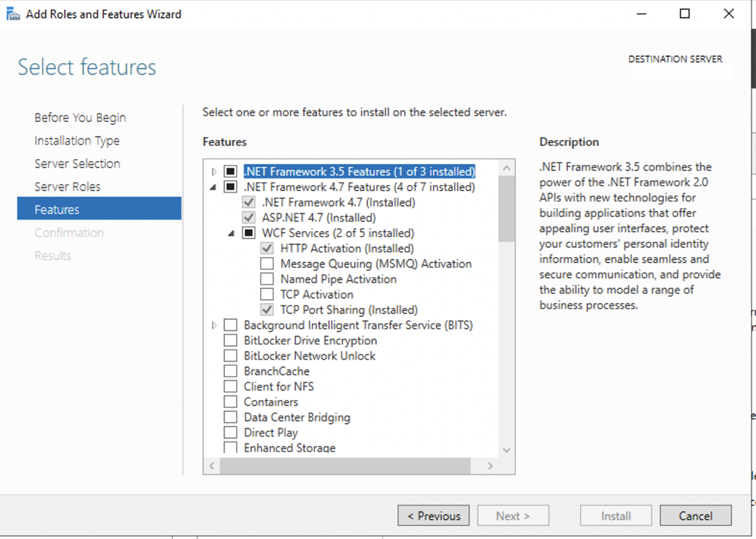Select 'Client for NFS' row text
Image resolution: width=756 pixels, height=539 pixels.
pos(278,386)
